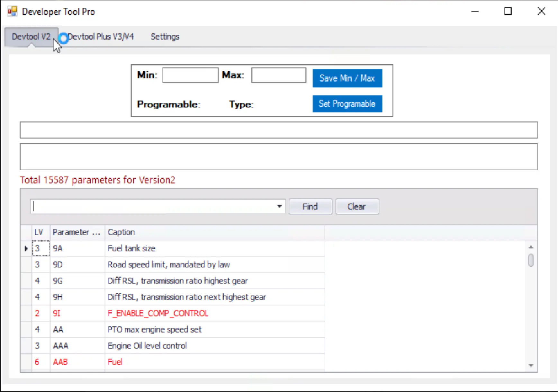The width and height of the screenshot is (558, 392).
Task: Click the scroll up arrow in parameter list
Action: tap(531, 247)
